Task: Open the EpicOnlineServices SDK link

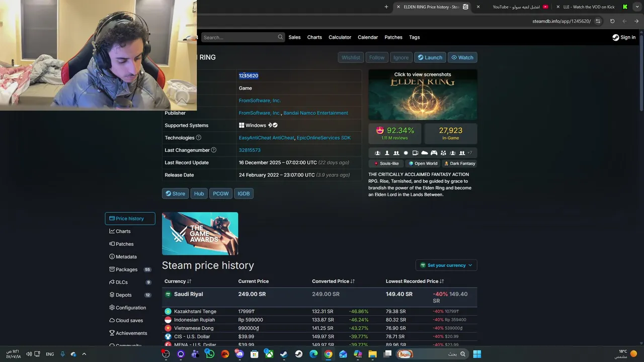Action: click(x=324, y=138)
